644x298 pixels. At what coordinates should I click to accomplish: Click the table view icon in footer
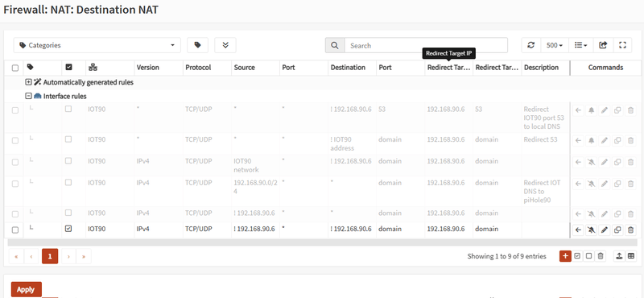(x=631, y=256)
